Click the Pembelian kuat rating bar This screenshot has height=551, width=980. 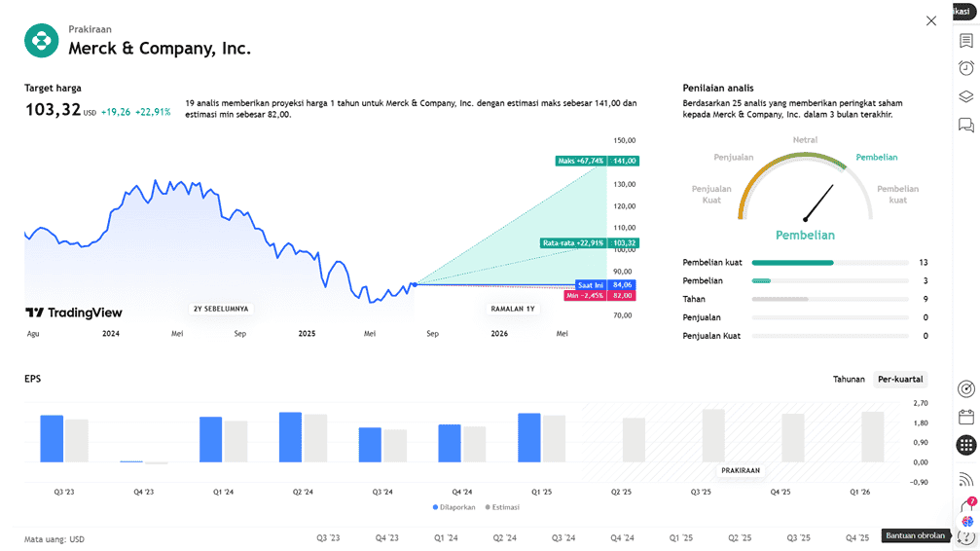[x=830, y=263]
